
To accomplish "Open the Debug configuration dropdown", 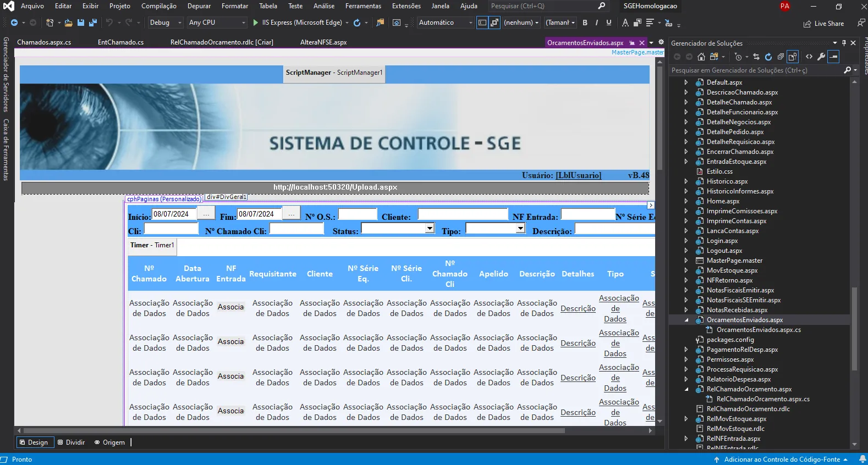I will coord(166,23).
